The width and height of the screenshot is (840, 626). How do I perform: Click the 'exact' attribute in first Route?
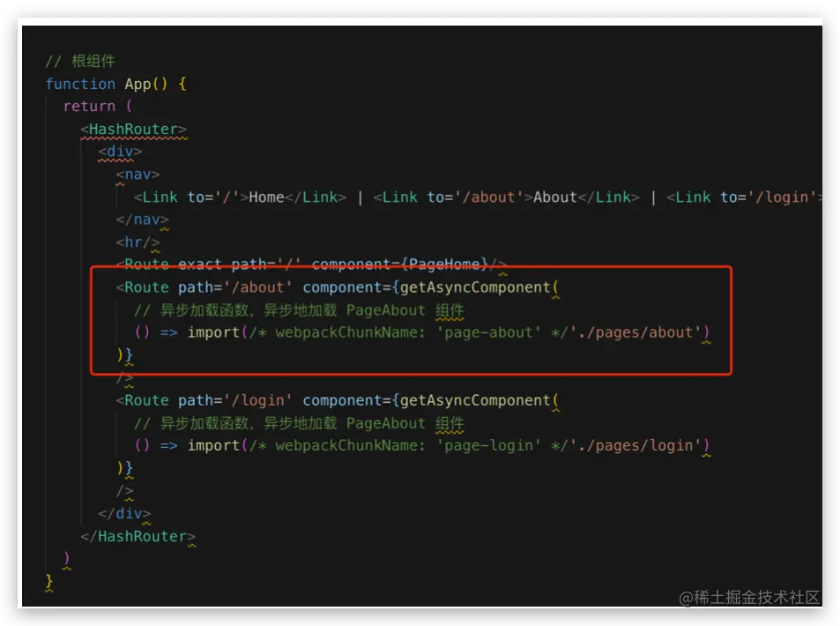pos(200,265)
